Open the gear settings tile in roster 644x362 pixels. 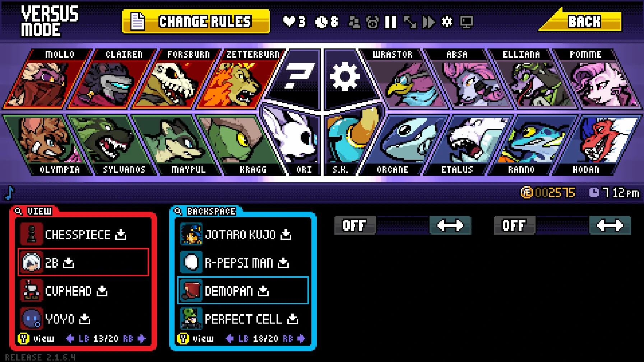(345, 77)
